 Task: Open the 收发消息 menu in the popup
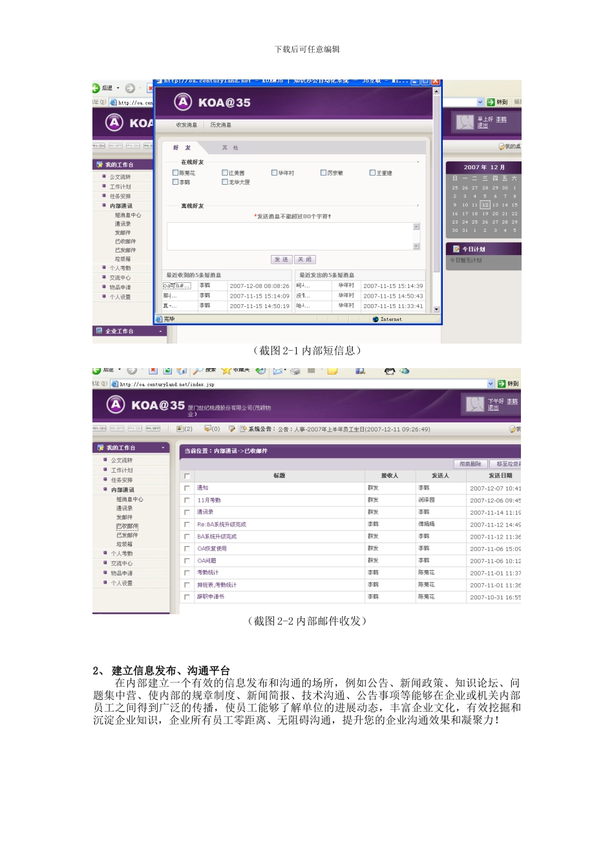(x=187, y=125)
